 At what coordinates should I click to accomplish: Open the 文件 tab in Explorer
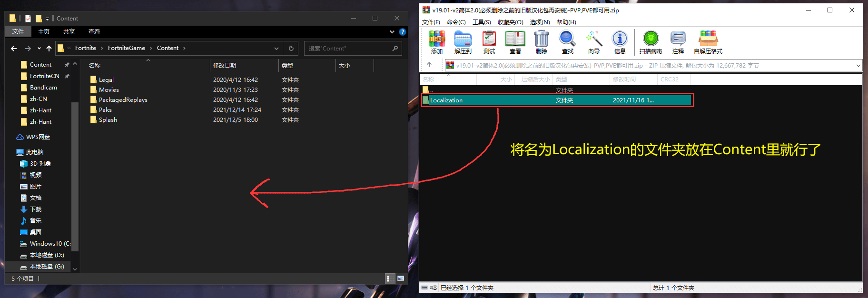click(x=18, y=31)
